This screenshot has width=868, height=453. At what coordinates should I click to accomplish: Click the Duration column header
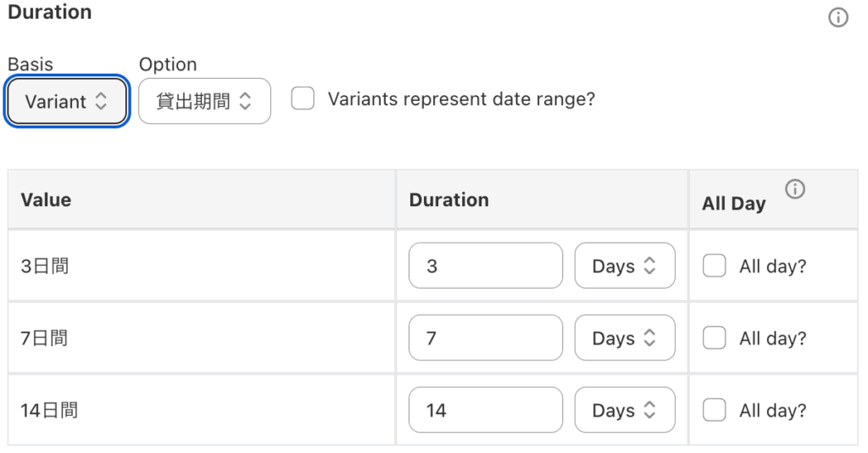(x=449, y=200)
